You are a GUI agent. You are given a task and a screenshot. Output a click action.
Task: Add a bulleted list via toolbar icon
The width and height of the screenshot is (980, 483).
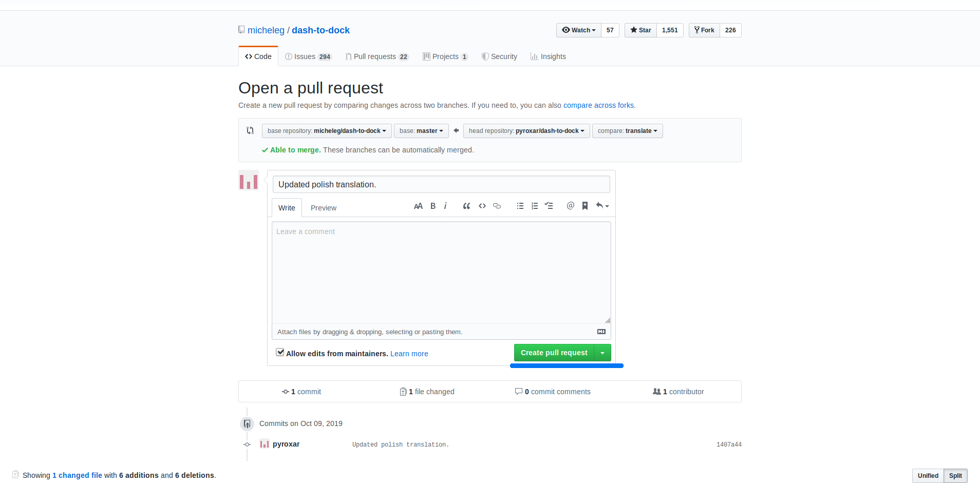point(520,206)
